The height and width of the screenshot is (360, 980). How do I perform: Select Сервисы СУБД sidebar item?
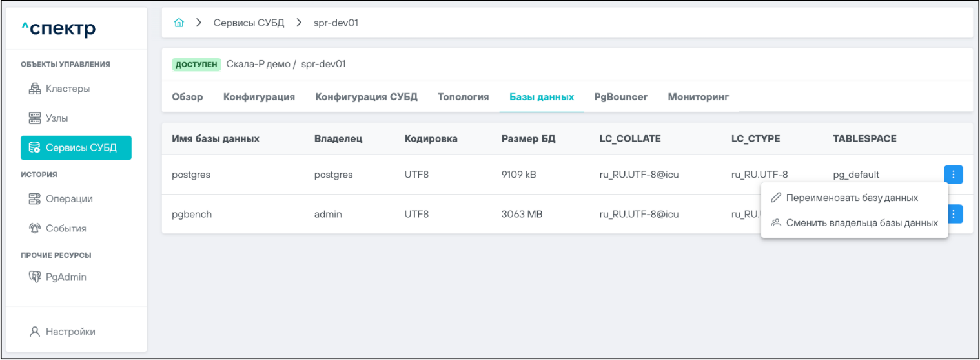(x=76, y=147)
